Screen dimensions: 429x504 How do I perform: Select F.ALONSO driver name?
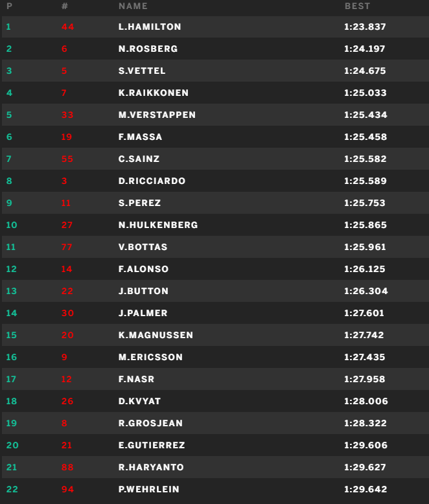coord(143,269)
